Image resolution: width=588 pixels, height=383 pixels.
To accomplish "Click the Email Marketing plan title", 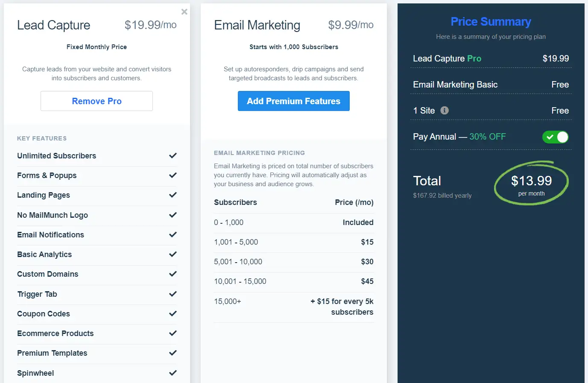I will [x=257, y=25].
